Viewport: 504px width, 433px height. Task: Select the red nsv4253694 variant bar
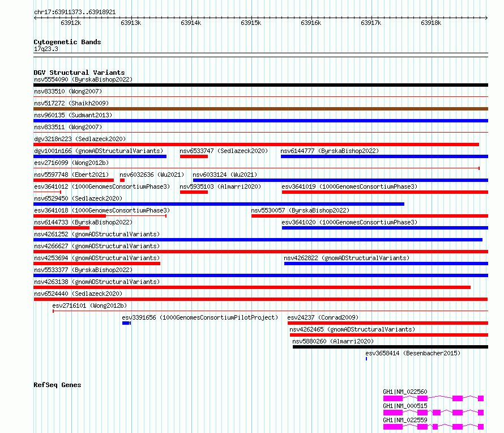[x=97, y=264]
